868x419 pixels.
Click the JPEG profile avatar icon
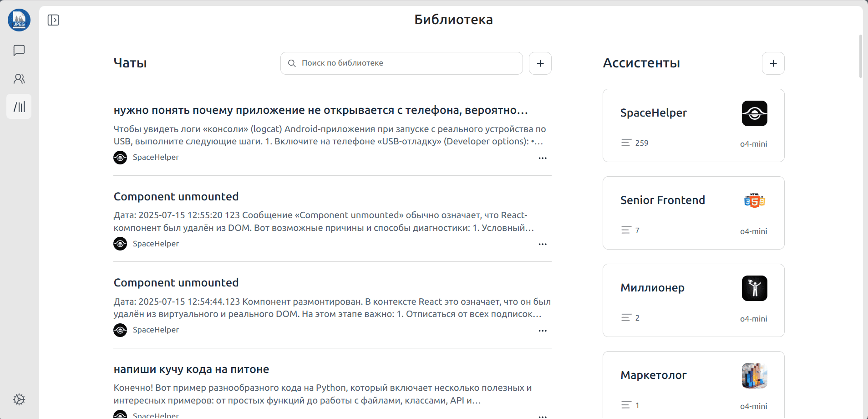19,20
